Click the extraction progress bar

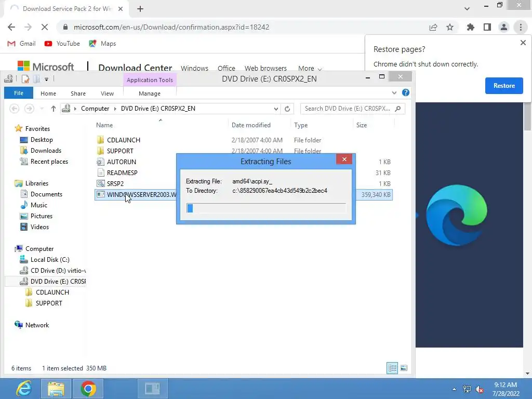coord(266,208)
